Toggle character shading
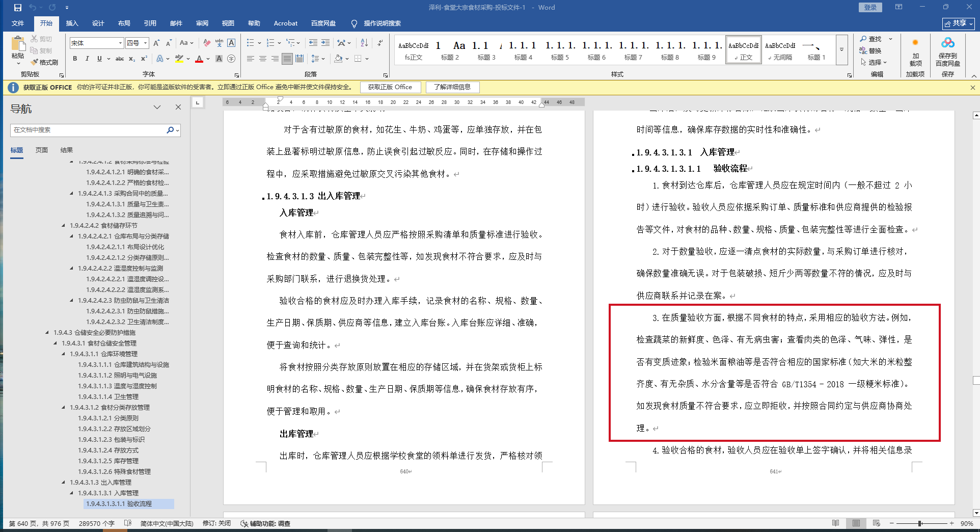Image resolution: width=980 pixels, height=532 pixels. point(219,59)
